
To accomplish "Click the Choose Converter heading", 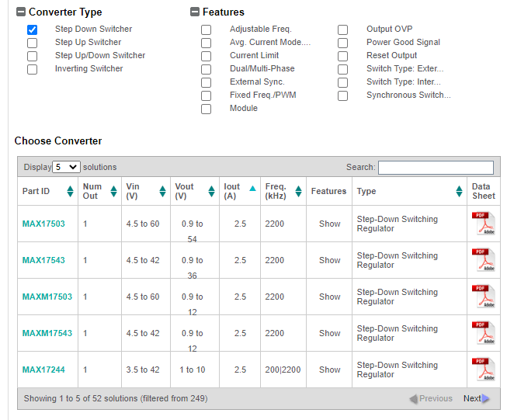I will (58, 141).
